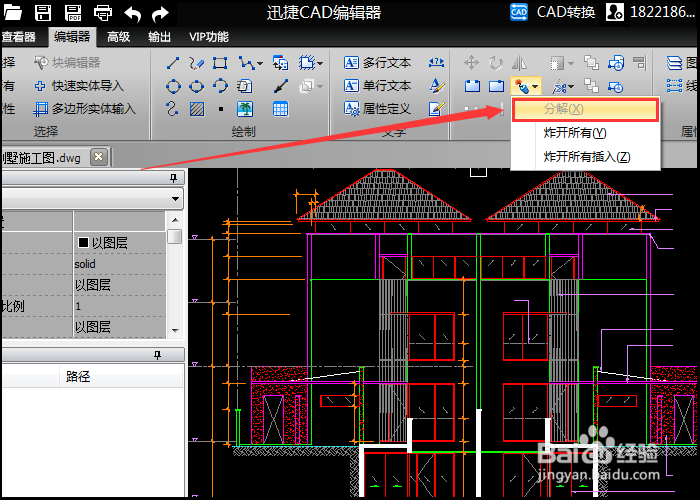Redo action arrow
The height and width of the screenshot is (500, 700).
(x=160, y=14)
